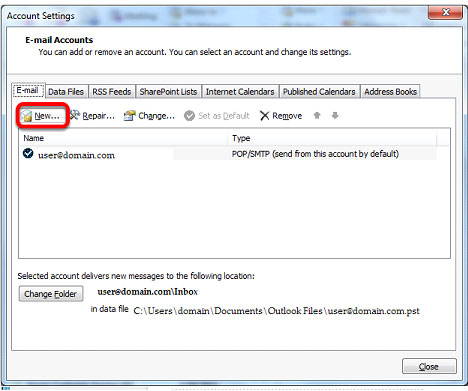Click the Remove button label
468x391 pixels.
287,116
